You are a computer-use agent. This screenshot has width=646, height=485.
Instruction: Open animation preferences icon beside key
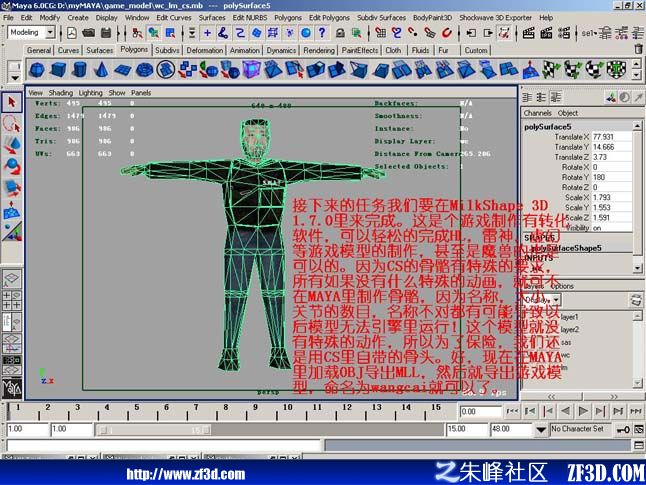pyautogui.click(x=639, y=430)
